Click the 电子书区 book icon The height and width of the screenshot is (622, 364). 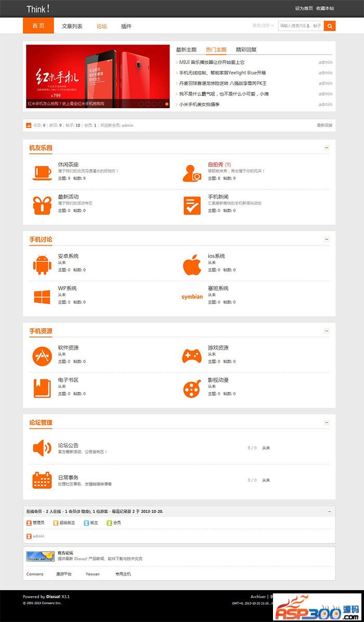click(x=42, y=388)
